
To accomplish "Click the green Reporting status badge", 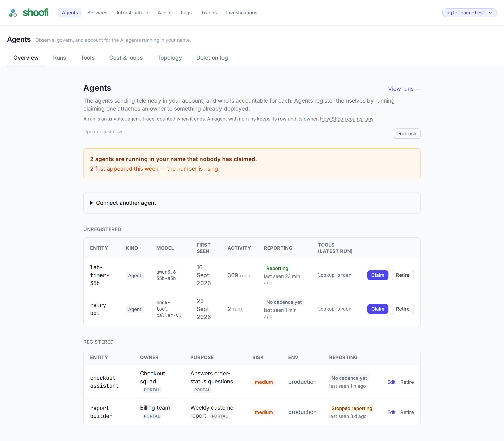I will coord(277,268).
